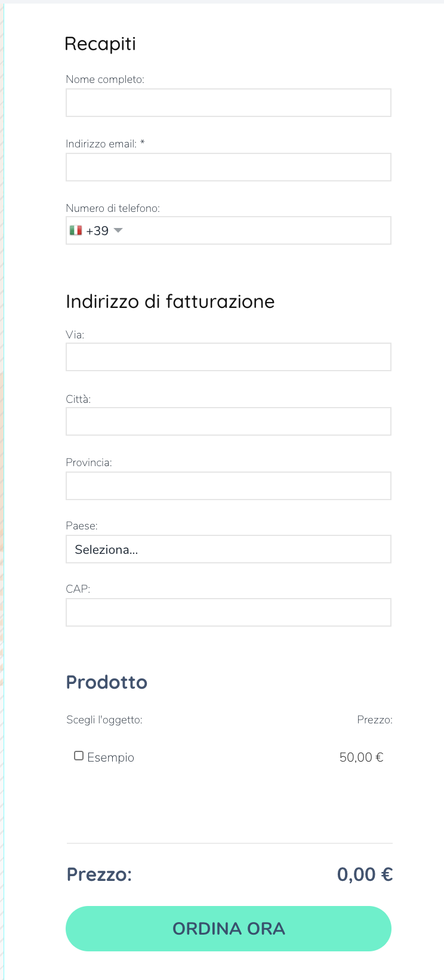The image size is (444, 980).
Task: Focus the Nome completo field
Action: coord(229,103)
